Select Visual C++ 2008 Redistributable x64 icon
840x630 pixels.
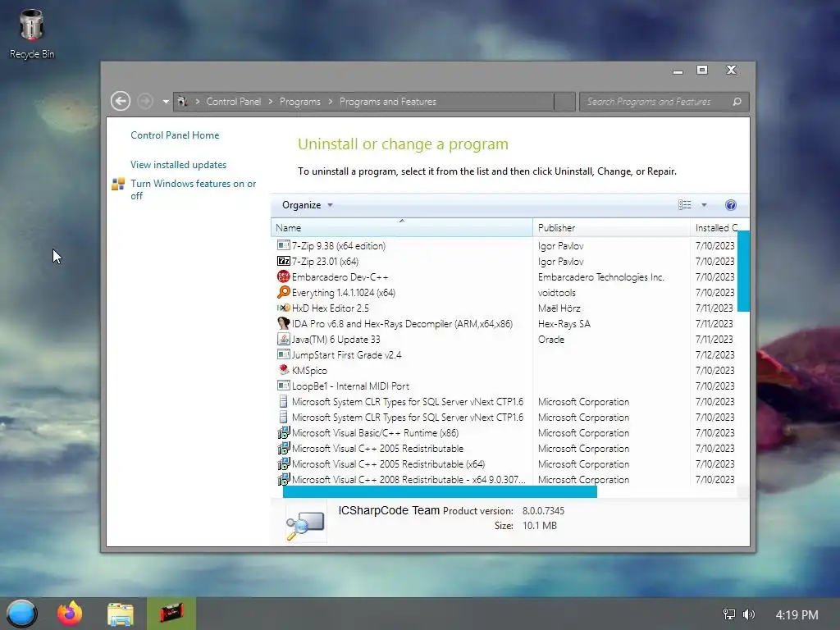click(x=283, y=479)
